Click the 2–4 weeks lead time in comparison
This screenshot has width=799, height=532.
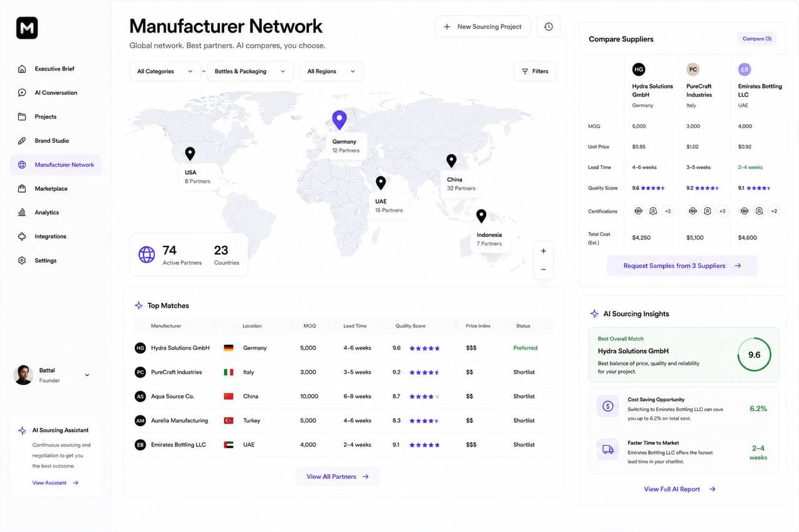tap(750, 167)
